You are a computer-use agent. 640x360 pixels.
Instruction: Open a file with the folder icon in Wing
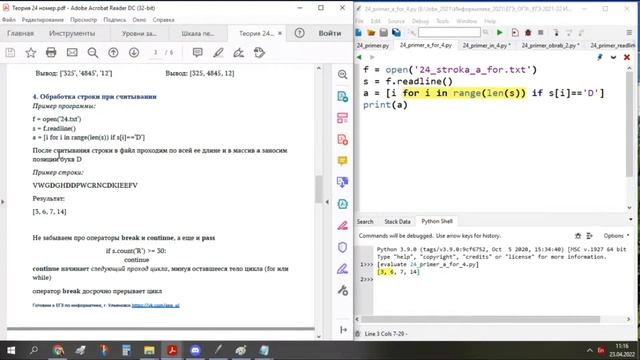[371, 33]
